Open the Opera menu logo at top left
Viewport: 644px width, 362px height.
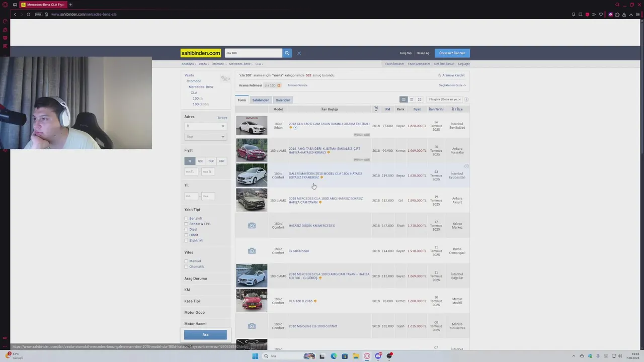tap(5, 5)
